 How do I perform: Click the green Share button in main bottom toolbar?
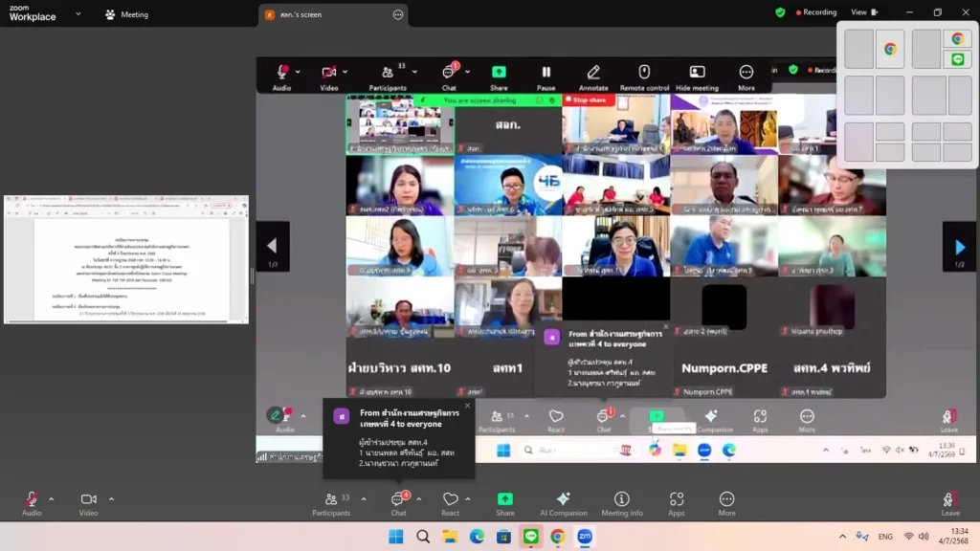pyautogui.click(x=505, y=503)
